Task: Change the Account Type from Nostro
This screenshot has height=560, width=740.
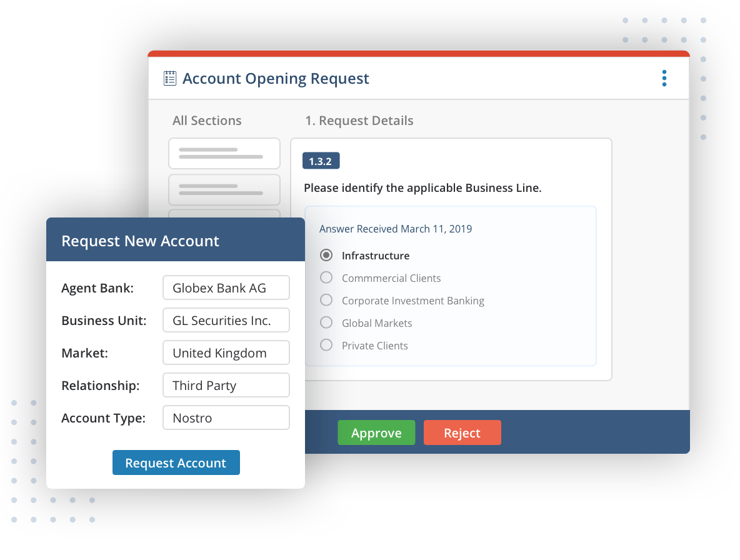Action: pyautogui.click(x=226, y=417)
